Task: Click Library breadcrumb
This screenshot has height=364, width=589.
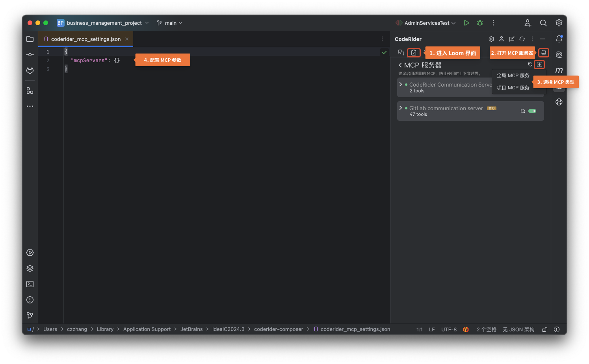Action: pos(105,329)
